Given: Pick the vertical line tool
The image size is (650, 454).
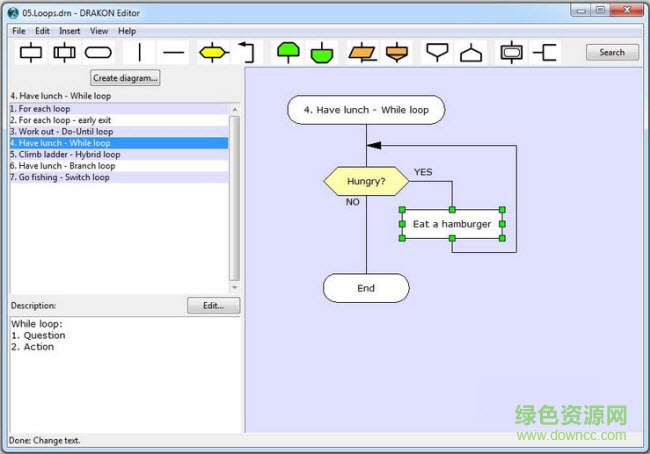Looking at the screenshot, I should click(139, 52).
